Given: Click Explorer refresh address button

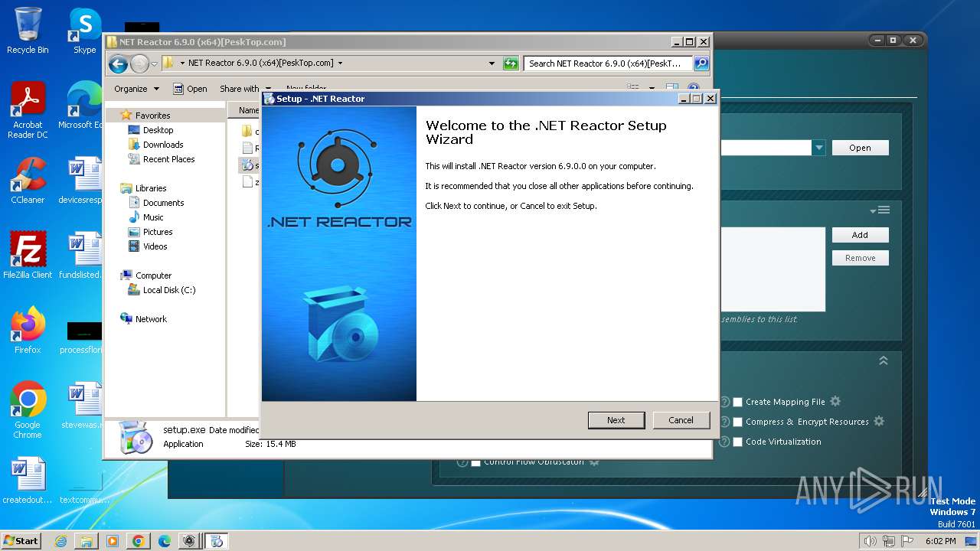Looking at the screenshot, I should click(x=511, y=64).
